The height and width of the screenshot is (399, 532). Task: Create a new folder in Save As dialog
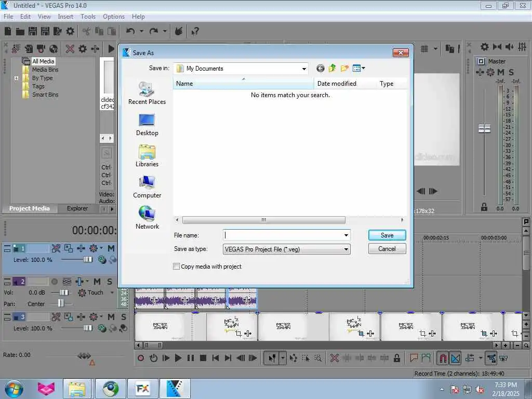pos(344,68)
